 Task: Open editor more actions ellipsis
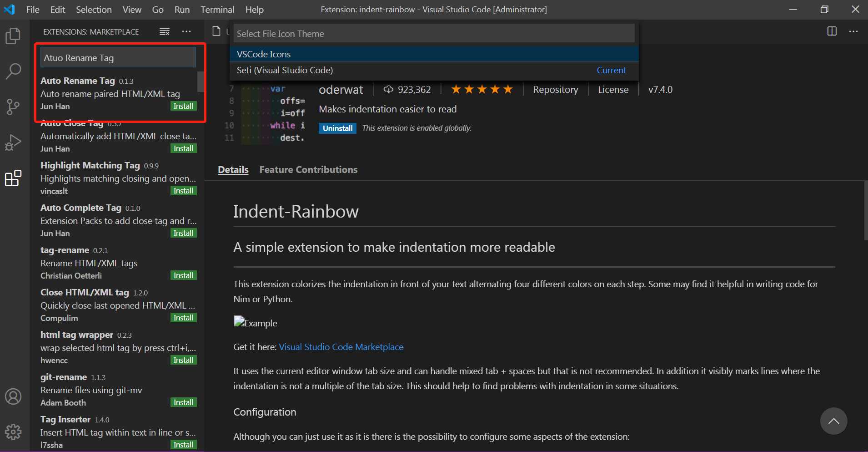point(853,31)
